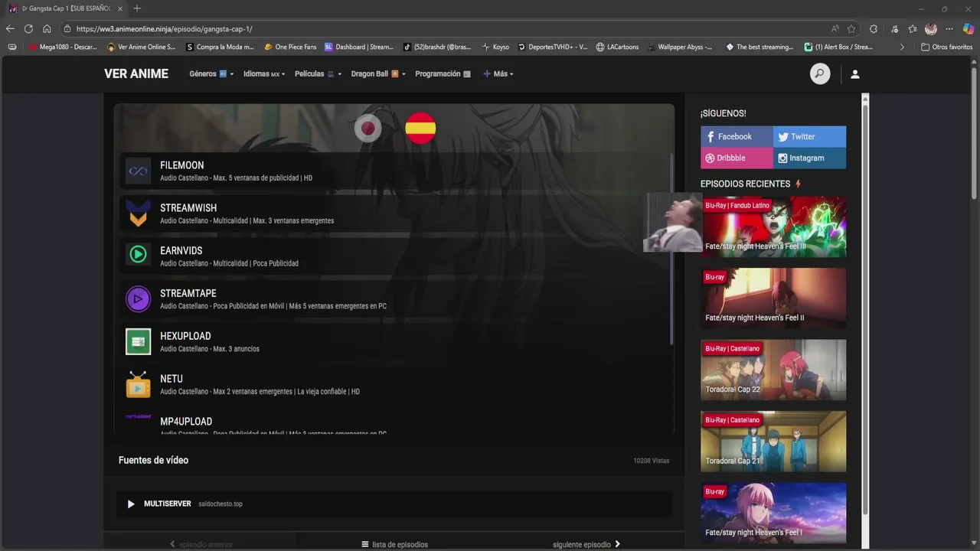
Task: Open Fate/stay night Heaven's Feel II thumbnail
Action: click(773, 298)
